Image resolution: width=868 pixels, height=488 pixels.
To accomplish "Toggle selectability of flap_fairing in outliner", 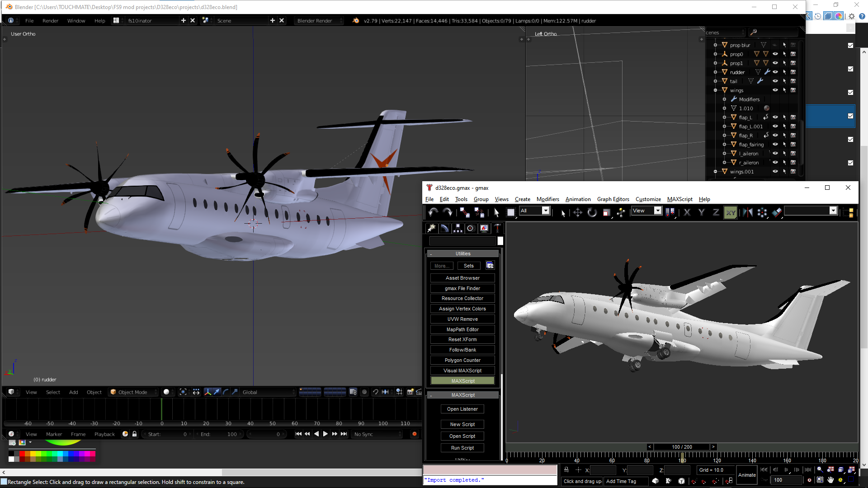I will tap(784, 144).
